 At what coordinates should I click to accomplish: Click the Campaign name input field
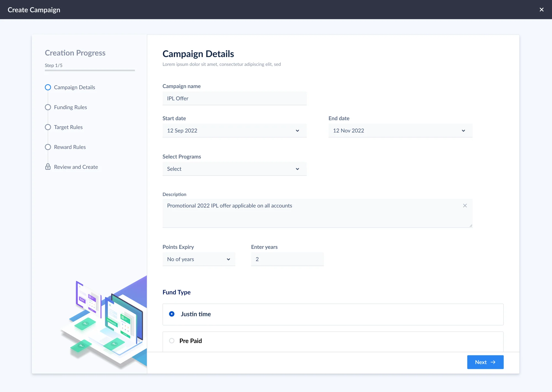tap(234, 98)
